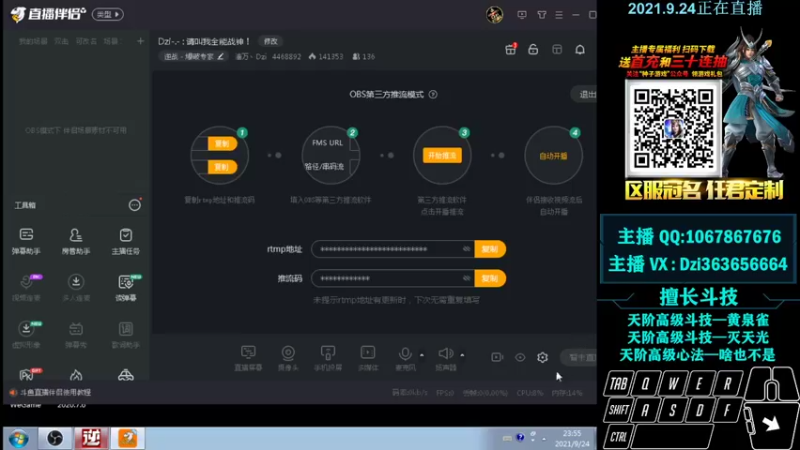The height and width of the screenshot is (450, 800).
Task: Click the 136 viewers count
Action: pyautogui.click(x=364, y=57)
